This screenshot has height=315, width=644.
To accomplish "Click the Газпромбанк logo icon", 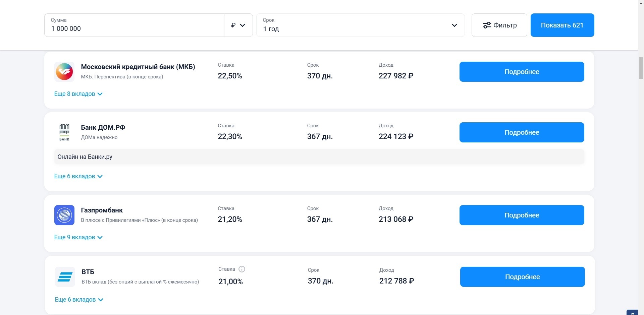I will (64, 215).
